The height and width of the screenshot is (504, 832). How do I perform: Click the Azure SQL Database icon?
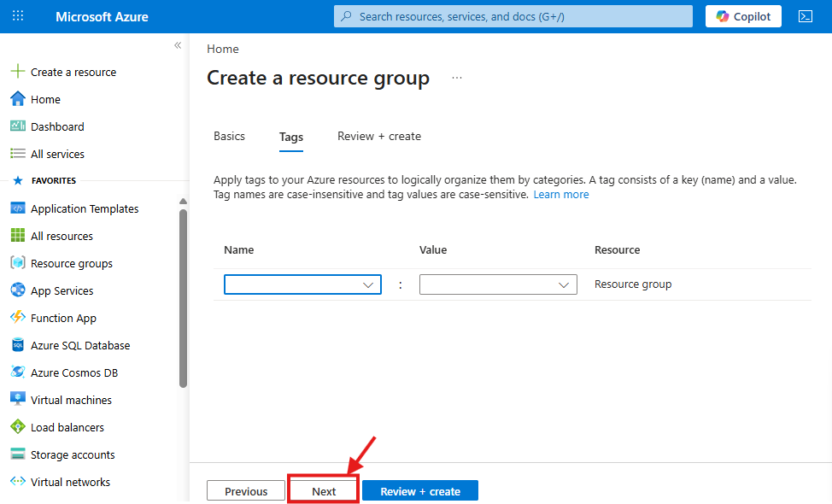[17, 345]
